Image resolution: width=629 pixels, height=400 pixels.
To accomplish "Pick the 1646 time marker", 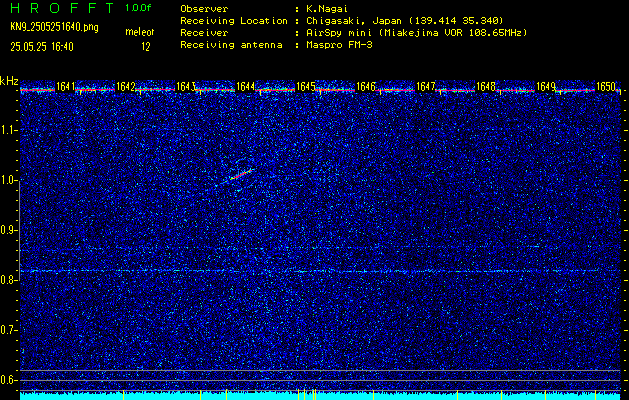I will click(x=366, y=86).
